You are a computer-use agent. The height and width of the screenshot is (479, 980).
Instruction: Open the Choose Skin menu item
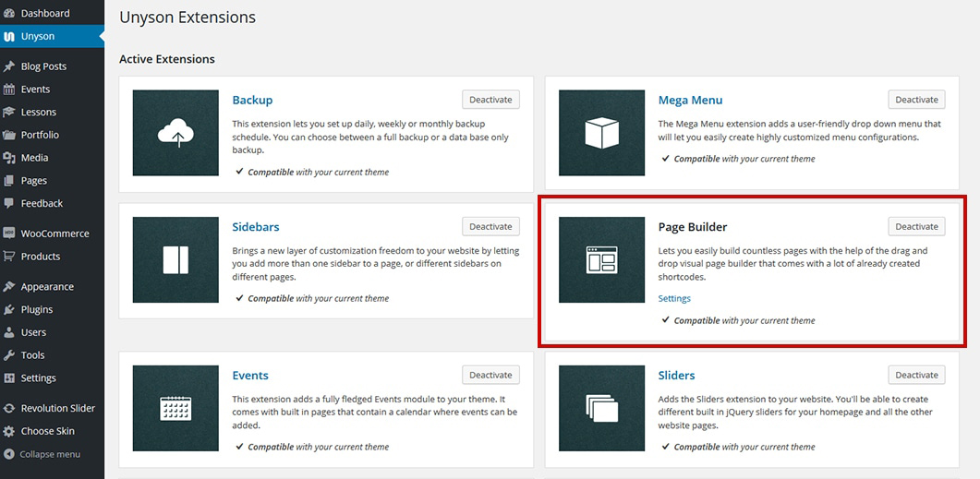click(x=52, y=431)
